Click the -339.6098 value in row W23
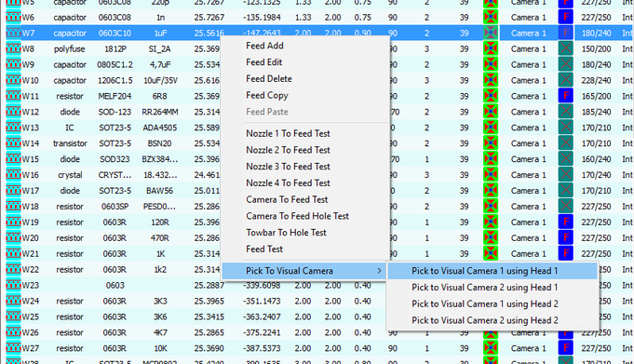The height and width of the screenshot is (364, 634). [x=262, y=286]
